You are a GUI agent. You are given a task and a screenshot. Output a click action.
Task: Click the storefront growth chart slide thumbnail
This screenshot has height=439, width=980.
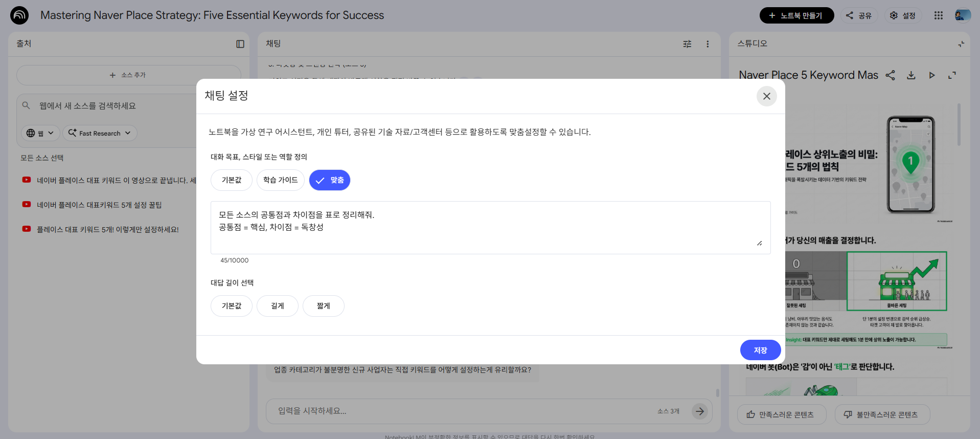tap(897, 281)
